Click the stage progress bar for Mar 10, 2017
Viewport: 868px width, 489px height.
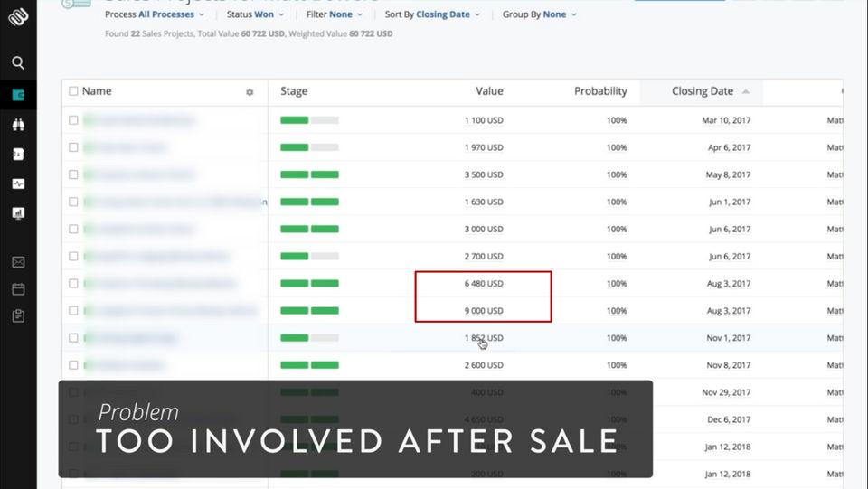(x=309, y=120)
